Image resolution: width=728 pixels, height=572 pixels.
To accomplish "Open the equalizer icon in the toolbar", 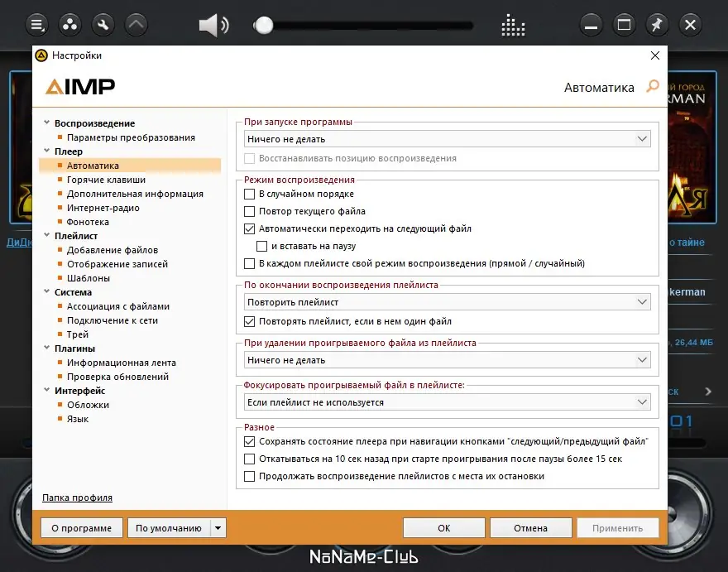I will [513, 24].
